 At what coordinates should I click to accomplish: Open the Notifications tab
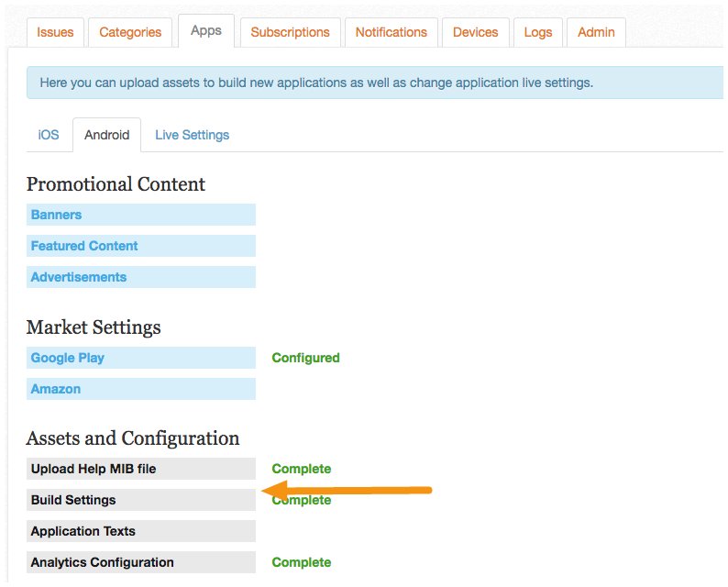pos(391,32)
